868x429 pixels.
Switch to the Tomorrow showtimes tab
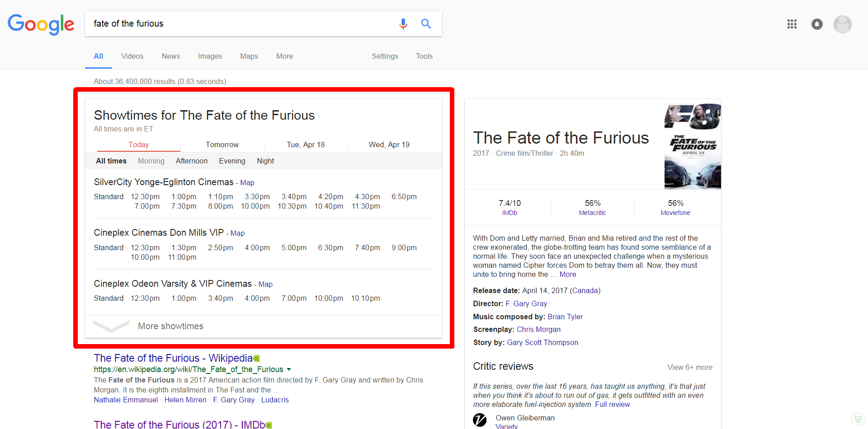pyautogui.click(x=222, y=145)
